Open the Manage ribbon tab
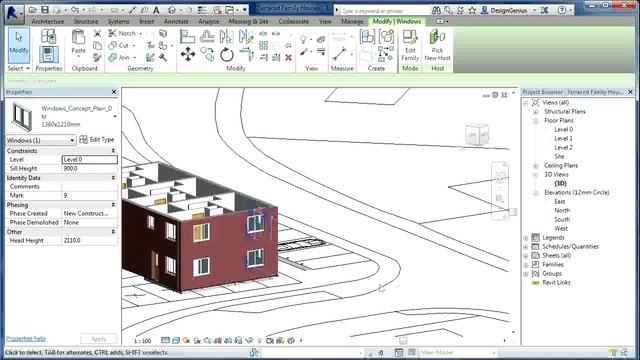This screenshot has height=360, width=640. click(352, 21)
